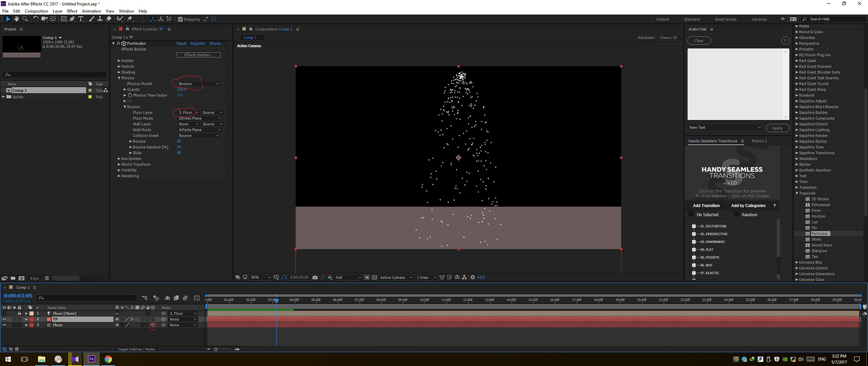Screen dimensions: 868x366
Task: Open the Full resolution dropdown
Action: 348,277
